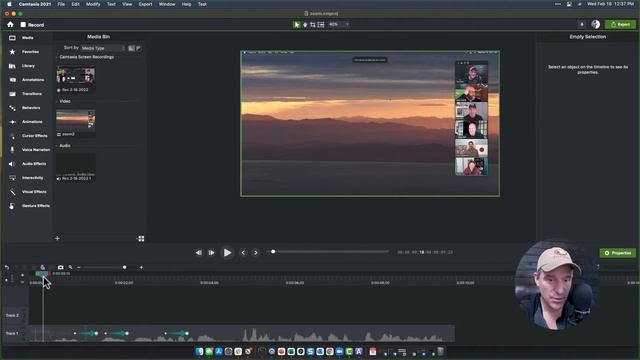Collapse the Video section in the Media Bin
This screenshot has height=360, width=640.
[x=57, y=101]
